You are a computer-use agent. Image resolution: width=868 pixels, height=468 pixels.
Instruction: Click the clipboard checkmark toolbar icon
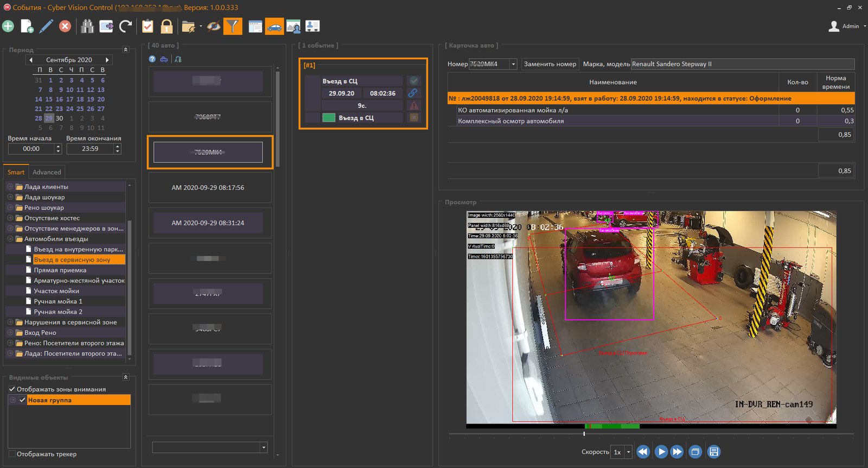pyautogui.click(x=148, y=26)
